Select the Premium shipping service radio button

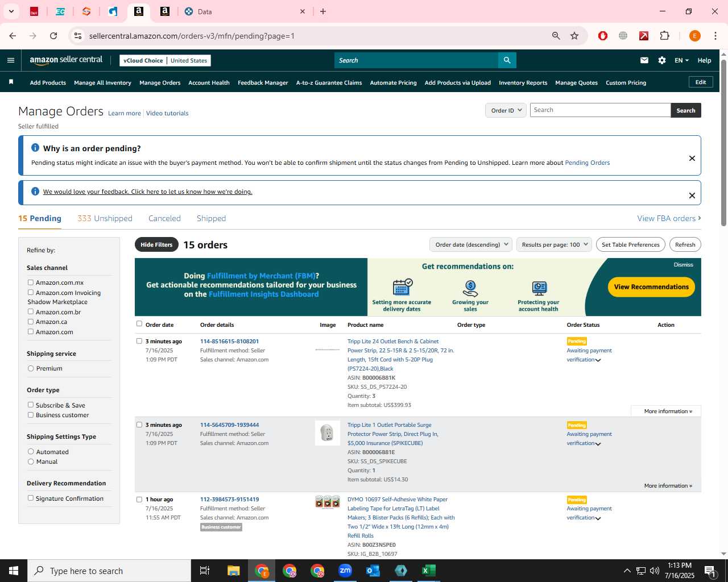pos(31,368)
